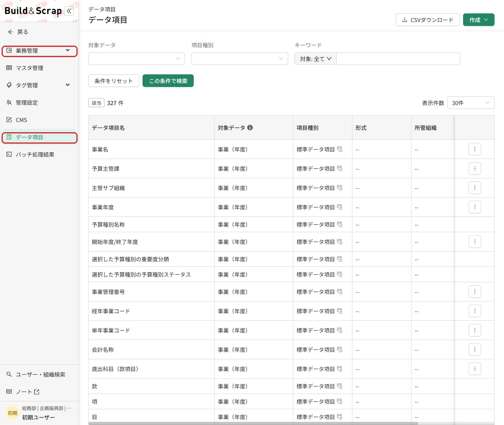
Task: Click the 管理設定 user-gear icon
Action: (9, 102)
